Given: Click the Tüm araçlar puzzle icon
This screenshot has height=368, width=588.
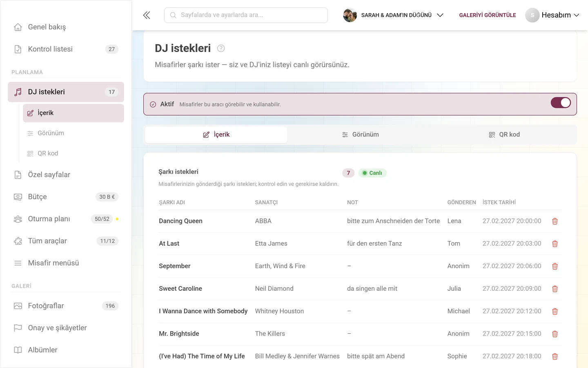Looking at the screenshot, I should click(18, 241).
